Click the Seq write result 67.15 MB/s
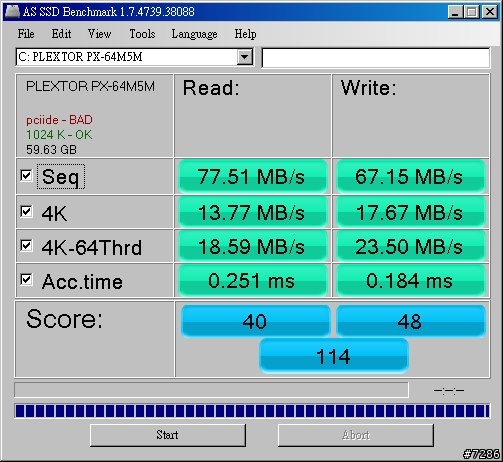Image resolution: width=503 pixels, height=462 pixels. coord(410,176)
